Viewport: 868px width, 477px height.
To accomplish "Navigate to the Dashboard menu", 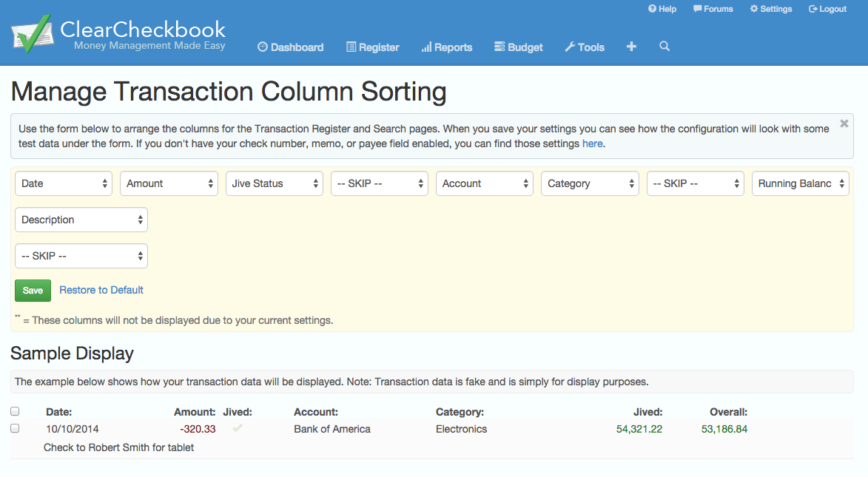I will pyautogui.click(x=290, y=47).
